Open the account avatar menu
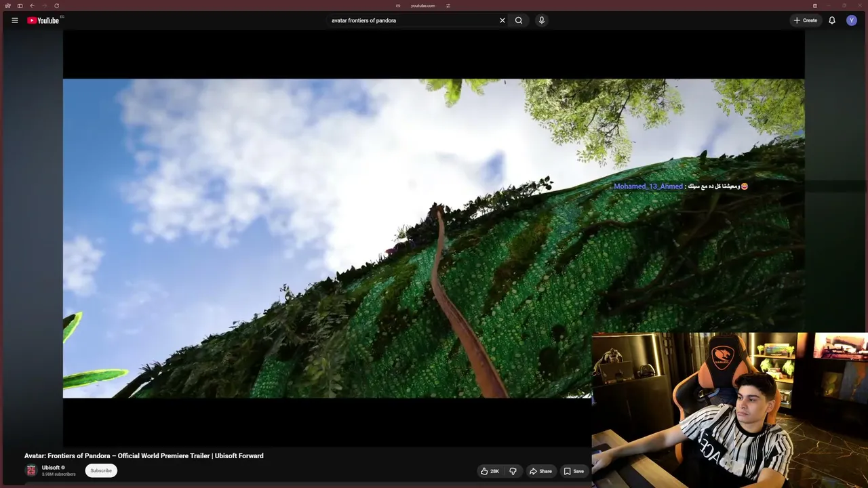 (x=852, y=20)
